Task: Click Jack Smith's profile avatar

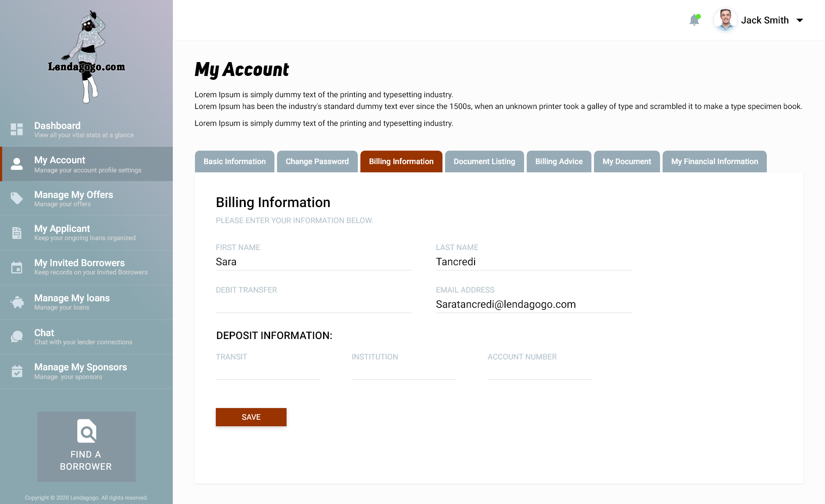Action: click(x=725, y=20)
